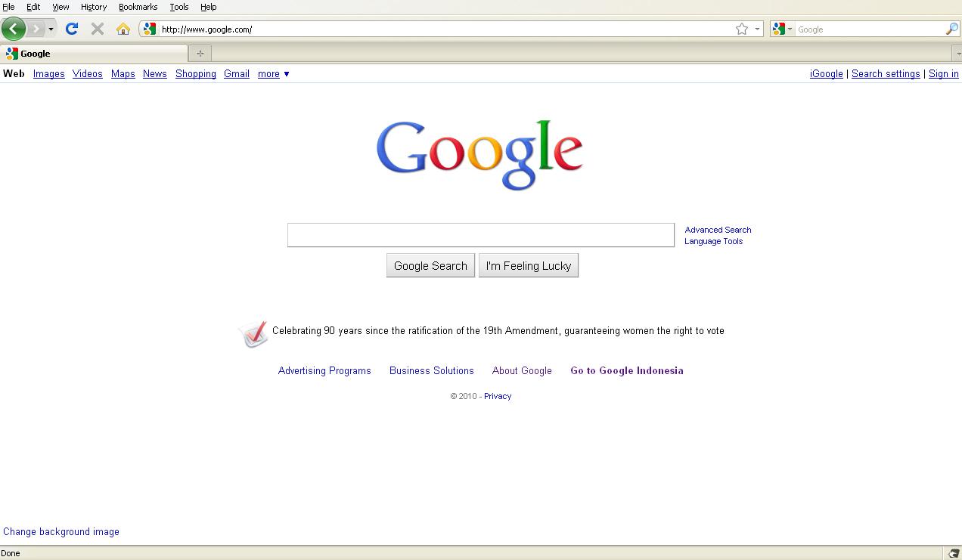Image resolution: width=962 pixels, height=560 pixels.
Task: Click the Google site favicon in address bar
Action: pos(149,29)
